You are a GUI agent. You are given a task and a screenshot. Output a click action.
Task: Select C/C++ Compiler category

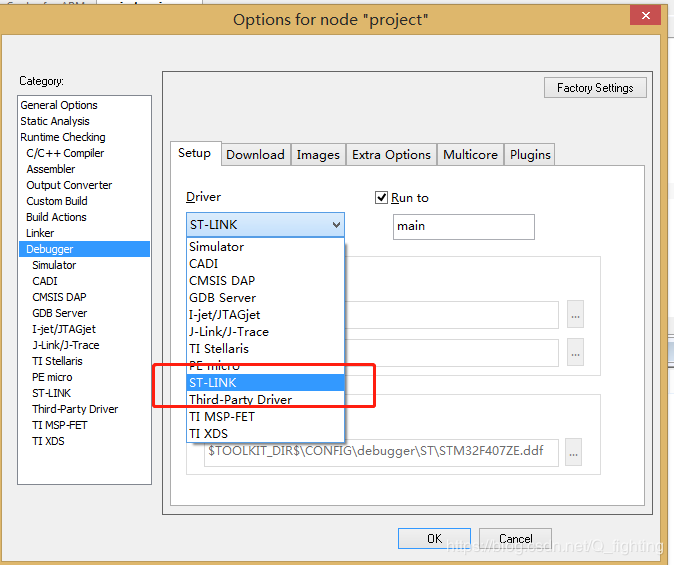pyautogui.click(x=65, y=153)
